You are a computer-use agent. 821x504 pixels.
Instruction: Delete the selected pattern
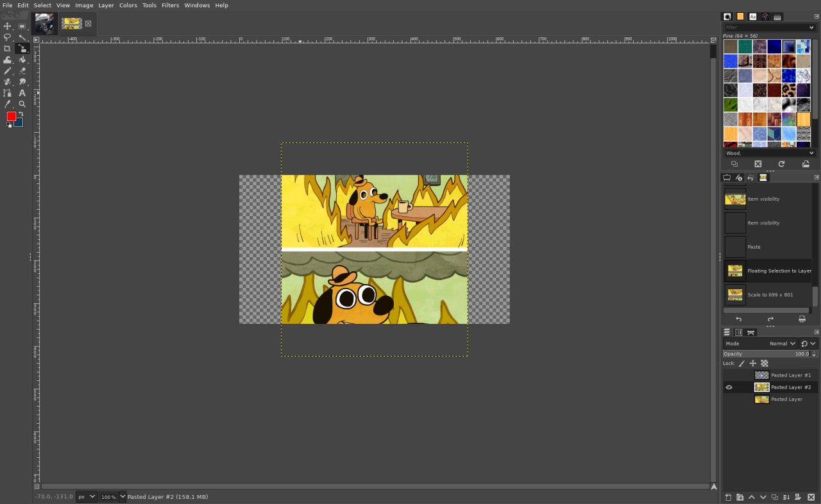click(758, 164)
